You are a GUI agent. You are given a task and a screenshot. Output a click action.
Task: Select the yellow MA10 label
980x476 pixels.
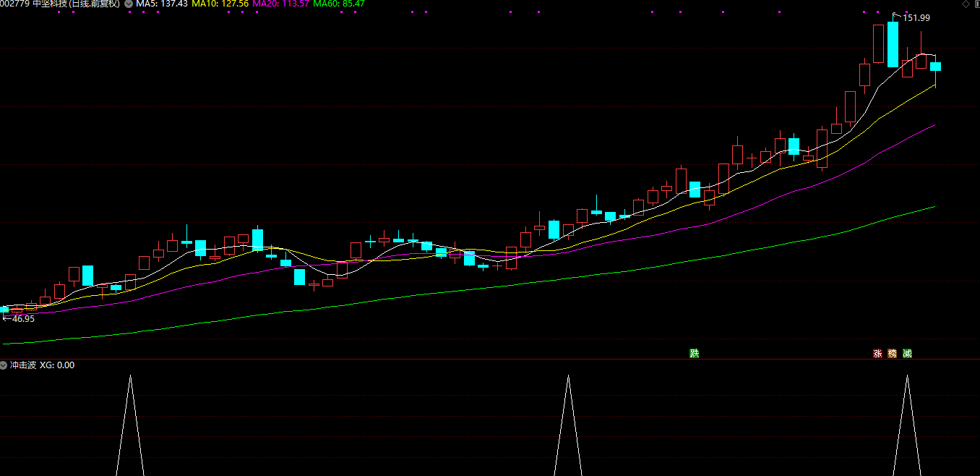click(x=220, y=4)
